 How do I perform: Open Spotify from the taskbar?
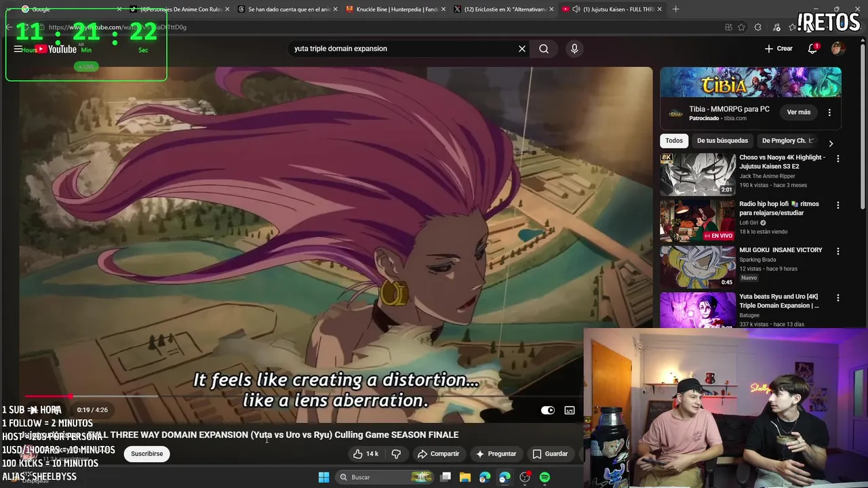tap(545, 477)
